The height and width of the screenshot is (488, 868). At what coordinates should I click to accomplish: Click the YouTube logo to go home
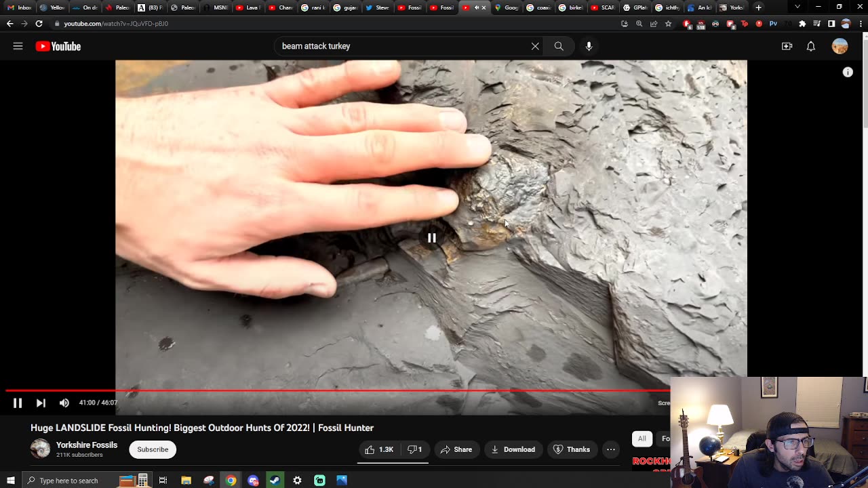(58, 46)
